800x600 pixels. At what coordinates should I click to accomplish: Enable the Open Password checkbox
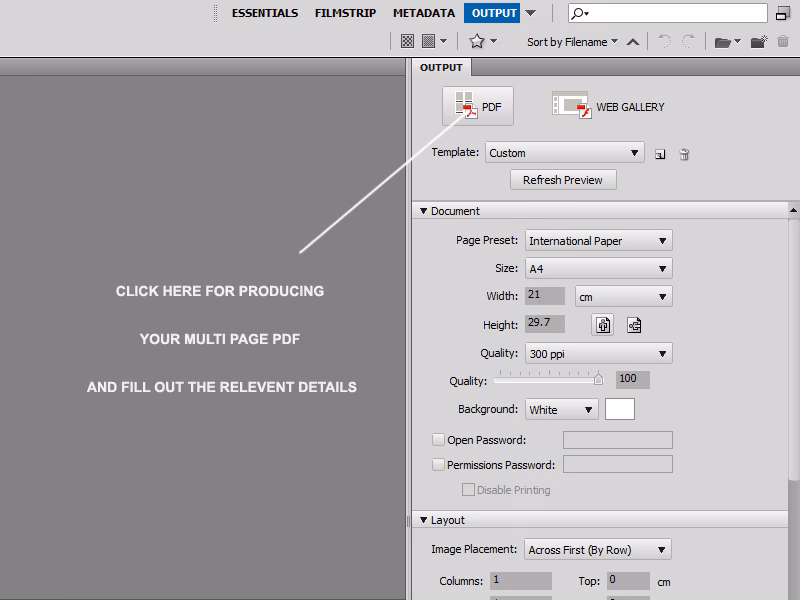[x=438, y=439]
